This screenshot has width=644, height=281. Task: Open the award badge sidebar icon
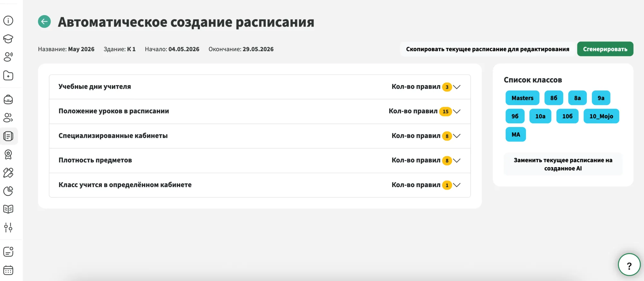[8, 155]
